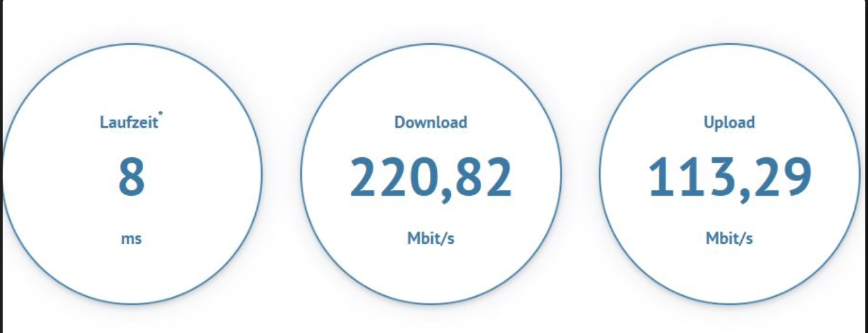Image resolution: width=868 pixels, height=333 pixels.
Task: Select the Download result circle
Action: [431, 174]
